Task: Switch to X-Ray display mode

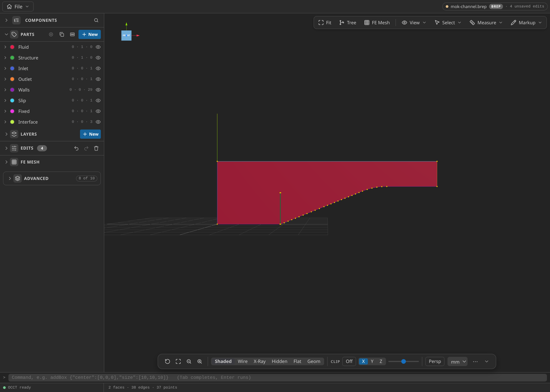Action: click(259, 361)
